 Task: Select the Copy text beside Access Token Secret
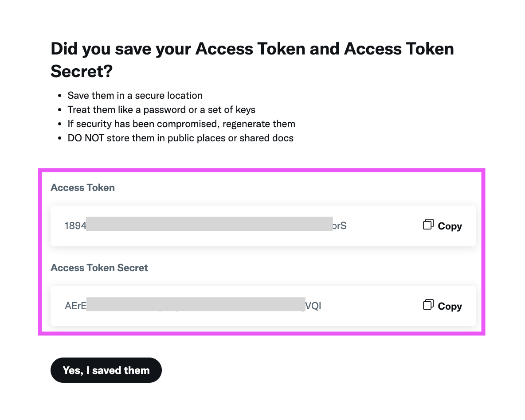click(450, 306)
